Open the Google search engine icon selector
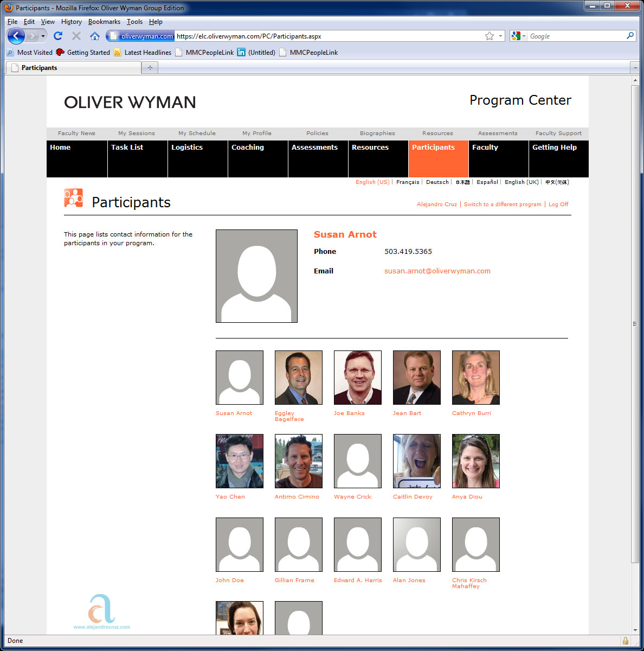 pos(518,36)
